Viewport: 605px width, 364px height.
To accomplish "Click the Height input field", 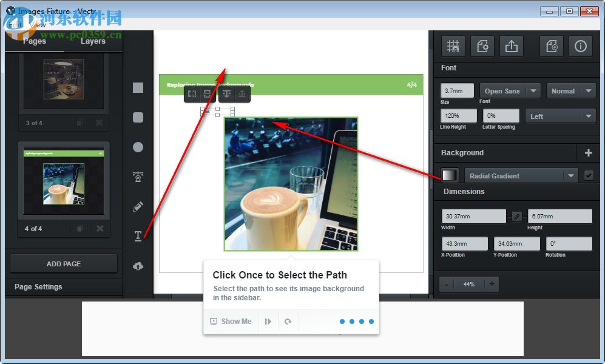I will [x=559, y=217].
